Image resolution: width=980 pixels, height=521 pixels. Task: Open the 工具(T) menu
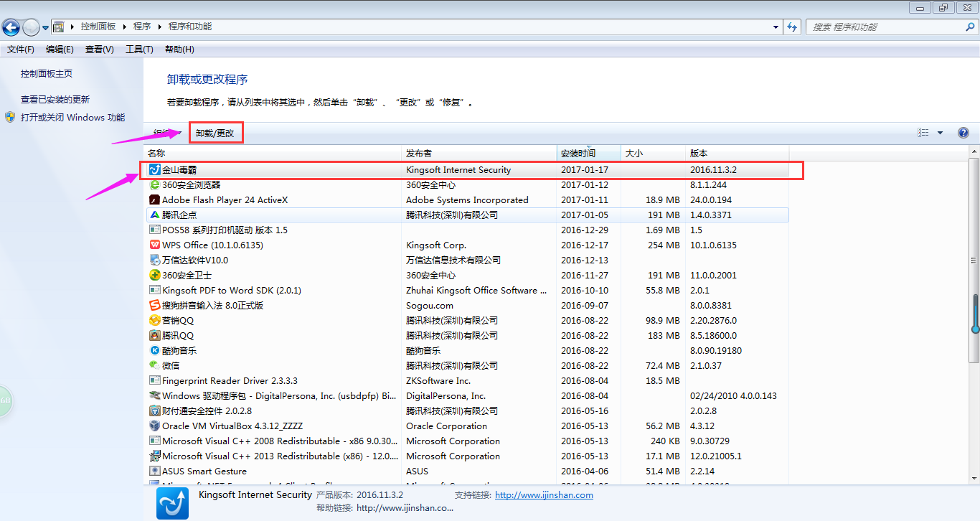[139, 50]
